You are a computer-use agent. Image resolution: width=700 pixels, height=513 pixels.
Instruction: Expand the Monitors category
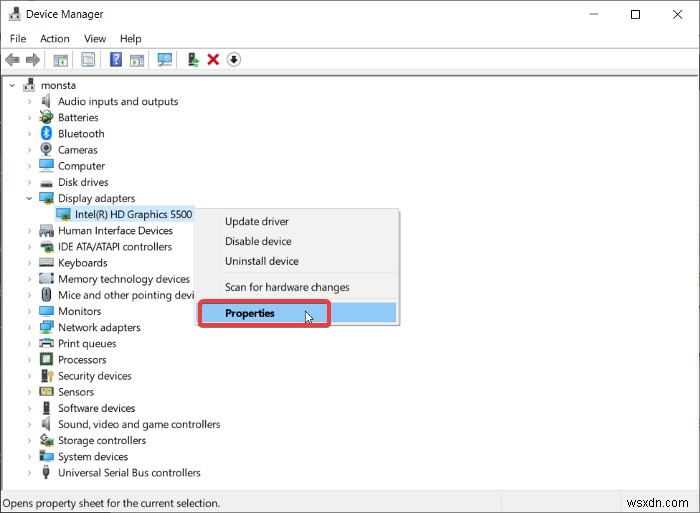coord(29,311)
